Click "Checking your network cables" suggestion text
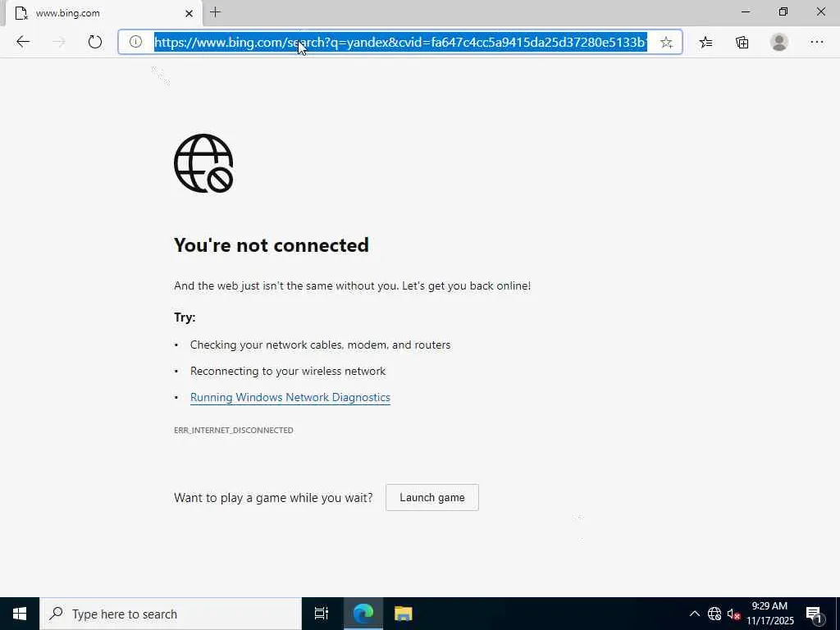Screen dimensions: 840x630 [x=321, y=345]
